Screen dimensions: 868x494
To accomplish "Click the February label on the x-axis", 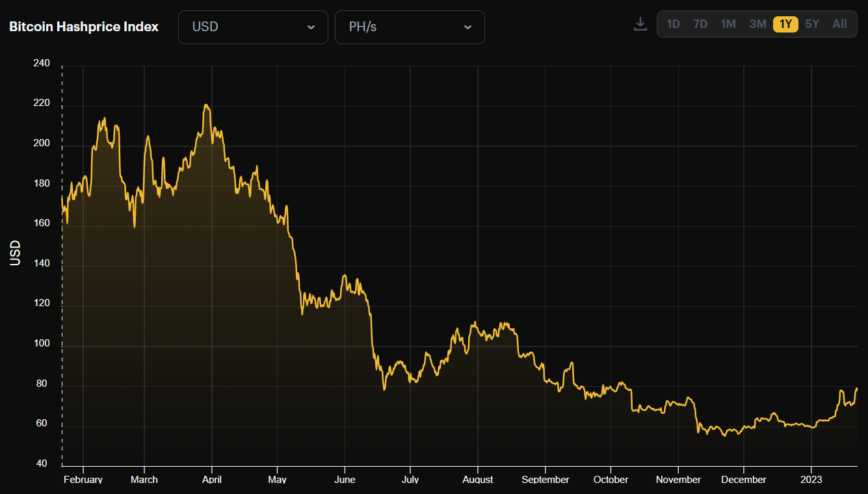I will pyautogui.click(x=83, y=480).
